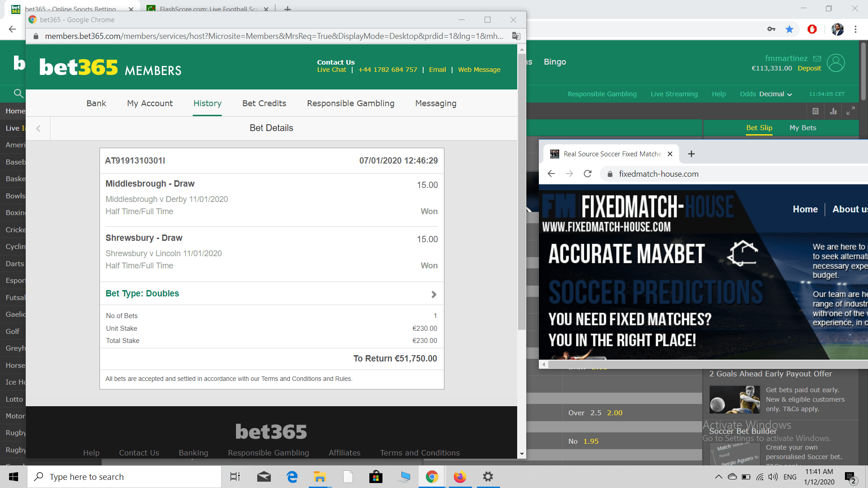This screenshot has width=868, height=488.
Task: Open Responsible Gambling members tab
Action: click(350, 103)
